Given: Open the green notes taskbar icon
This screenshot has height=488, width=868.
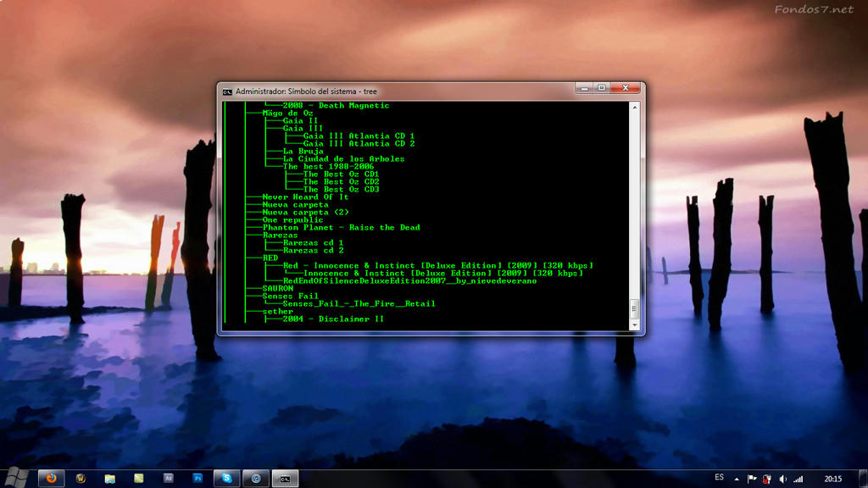Looking at the screenshot, I should point(139,478).
